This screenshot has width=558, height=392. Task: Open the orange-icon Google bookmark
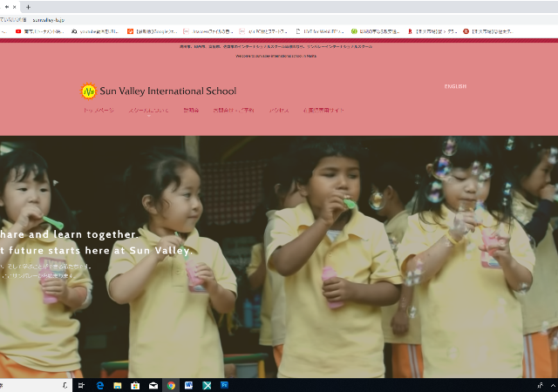pos(152,31)
